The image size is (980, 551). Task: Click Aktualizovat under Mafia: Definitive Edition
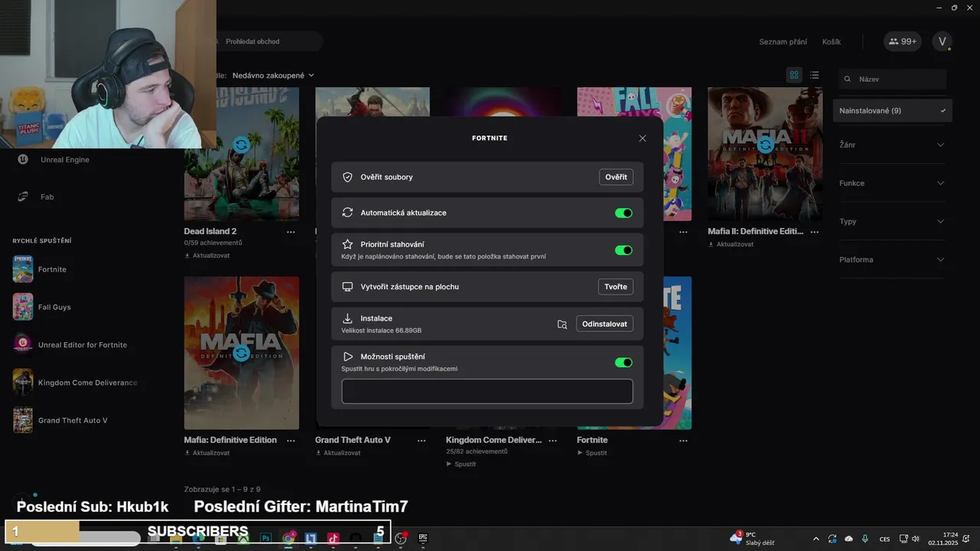point(207,453)
